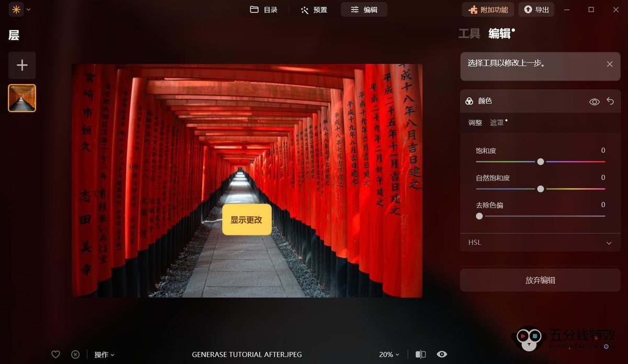Toggle before/after compare view icon

[421, 355]
